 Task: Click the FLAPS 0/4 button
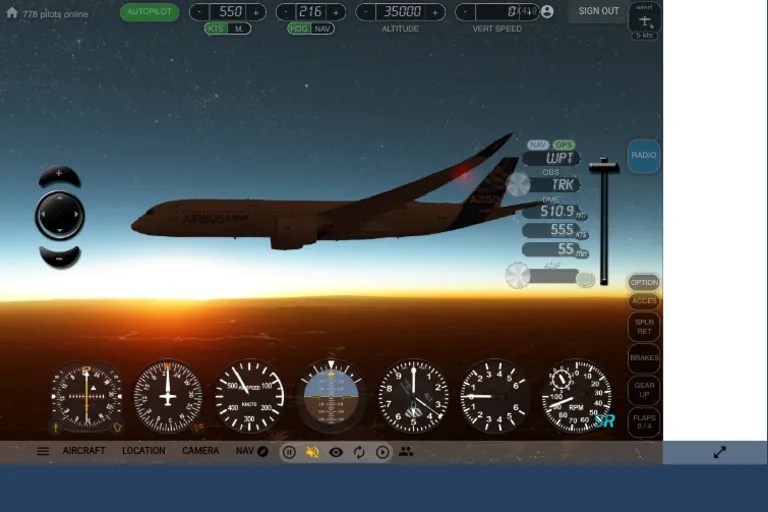(644, 422)
